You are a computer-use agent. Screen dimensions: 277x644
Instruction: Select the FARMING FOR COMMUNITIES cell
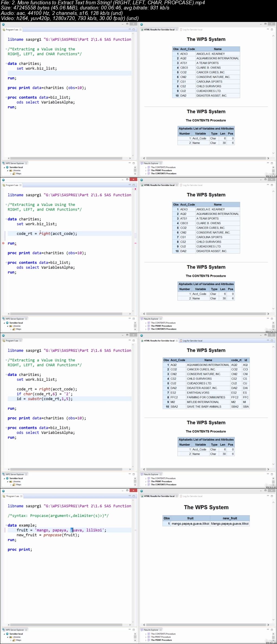point(208,397)
